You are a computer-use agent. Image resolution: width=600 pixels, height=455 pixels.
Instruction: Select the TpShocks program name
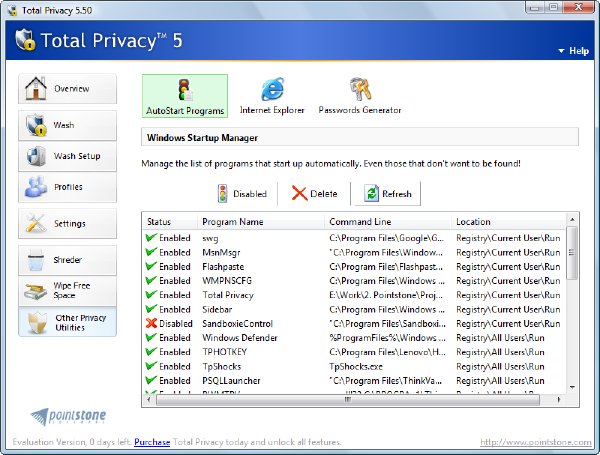pos(222,367)
